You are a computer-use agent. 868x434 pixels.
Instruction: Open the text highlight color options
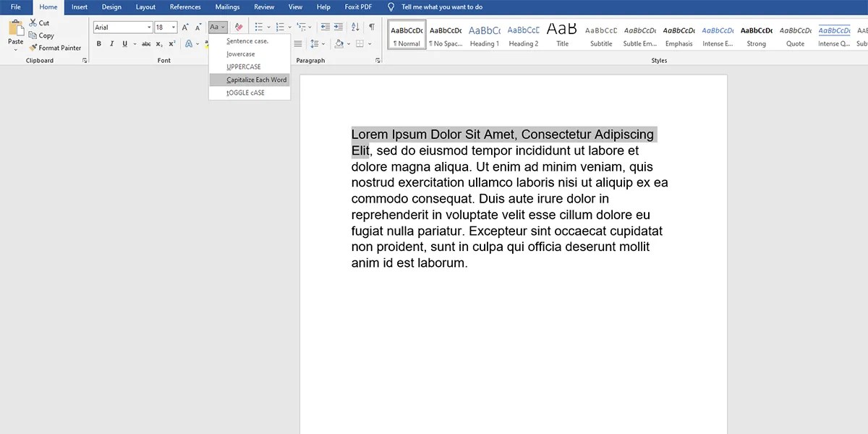(x=205, y=43)
